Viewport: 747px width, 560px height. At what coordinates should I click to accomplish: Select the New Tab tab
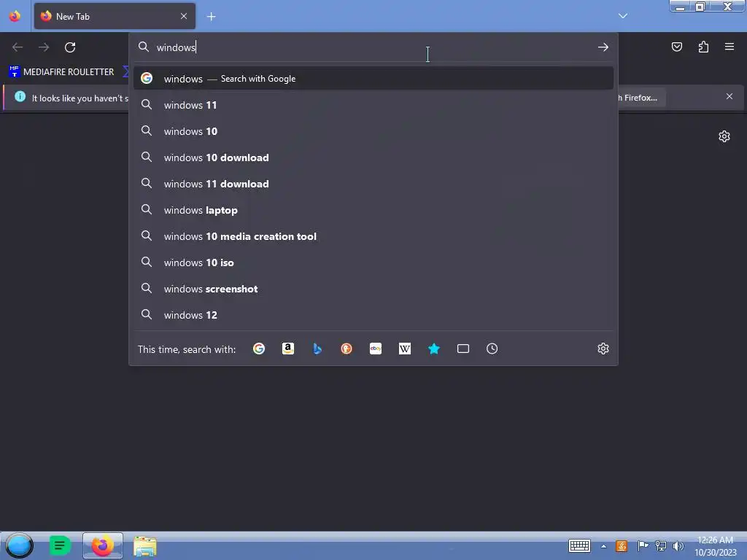click(115, 16)
